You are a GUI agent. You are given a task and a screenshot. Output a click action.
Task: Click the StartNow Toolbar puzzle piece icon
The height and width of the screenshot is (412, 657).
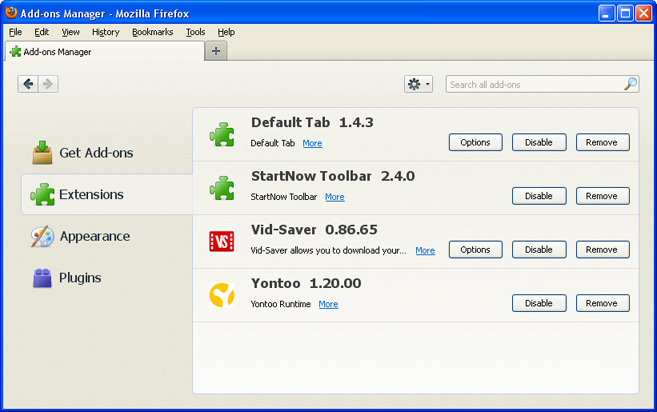222,188
